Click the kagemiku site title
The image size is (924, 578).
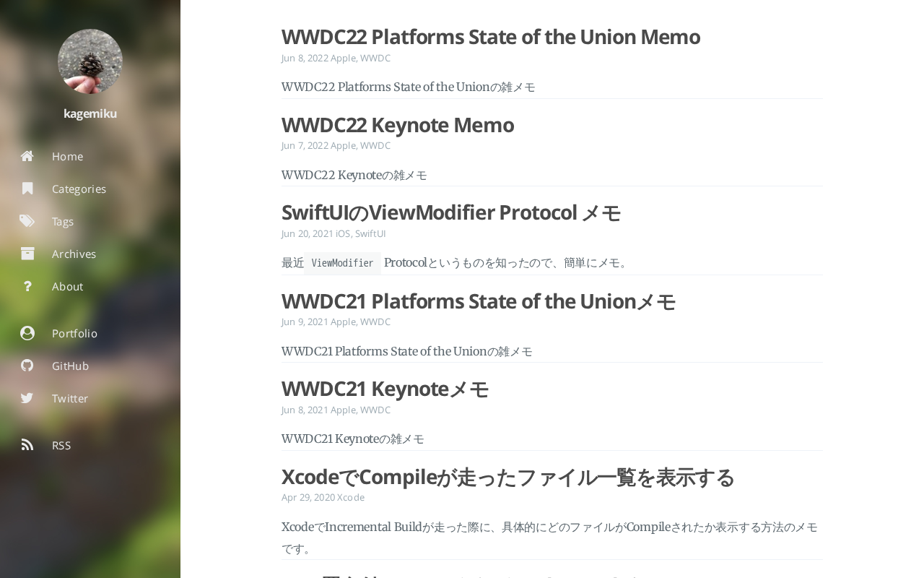[x=90, y=113]
